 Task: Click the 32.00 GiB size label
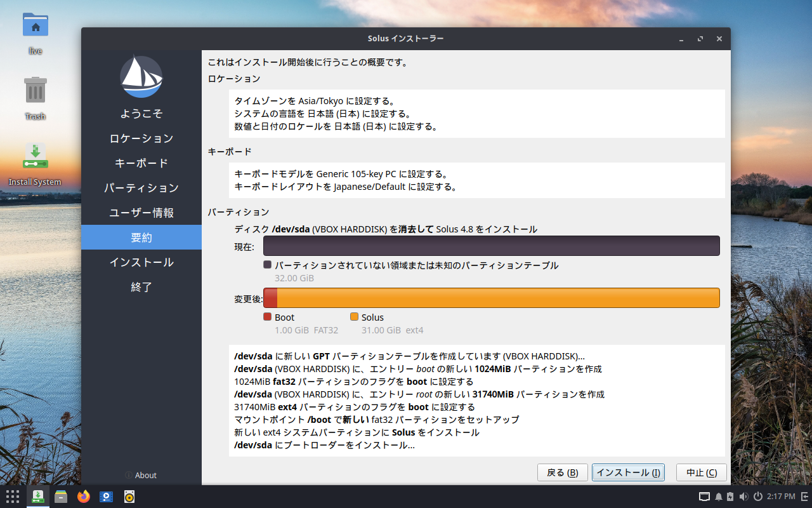click(294, 278)
